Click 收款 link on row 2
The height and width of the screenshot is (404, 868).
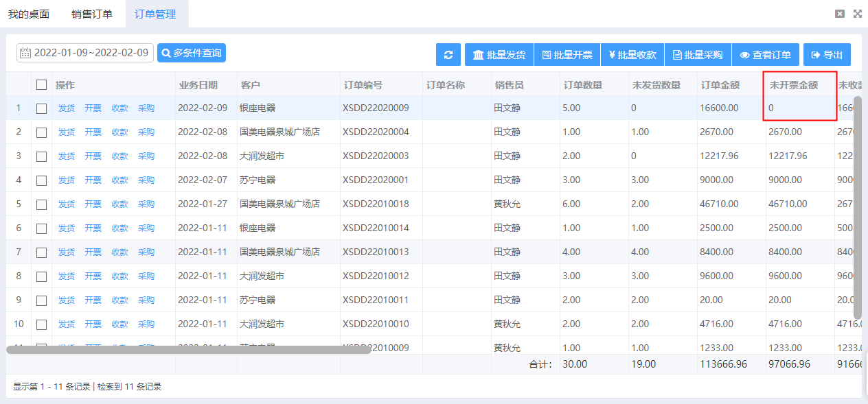pyautogui.click(x=119, y=131)
